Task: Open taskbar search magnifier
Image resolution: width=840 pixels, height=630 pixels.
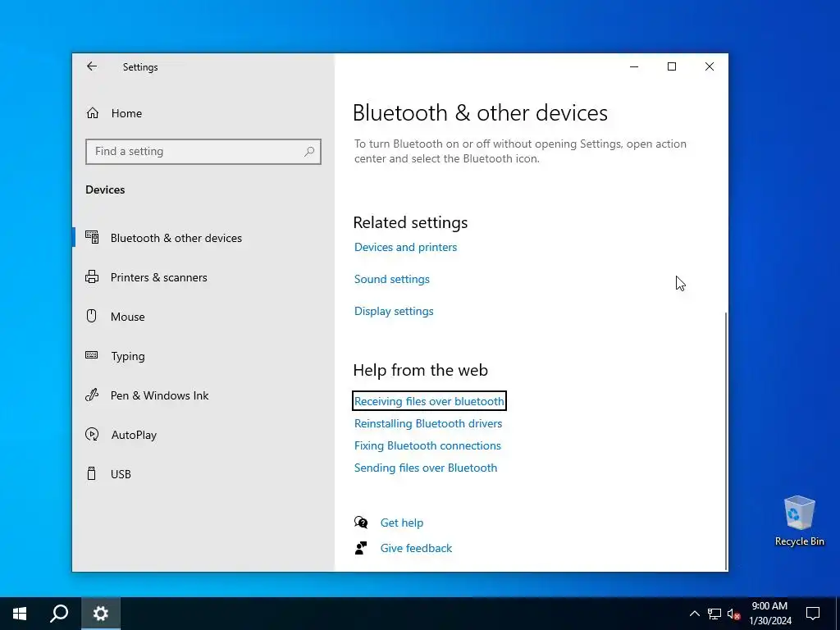Action: click(59, 614)
